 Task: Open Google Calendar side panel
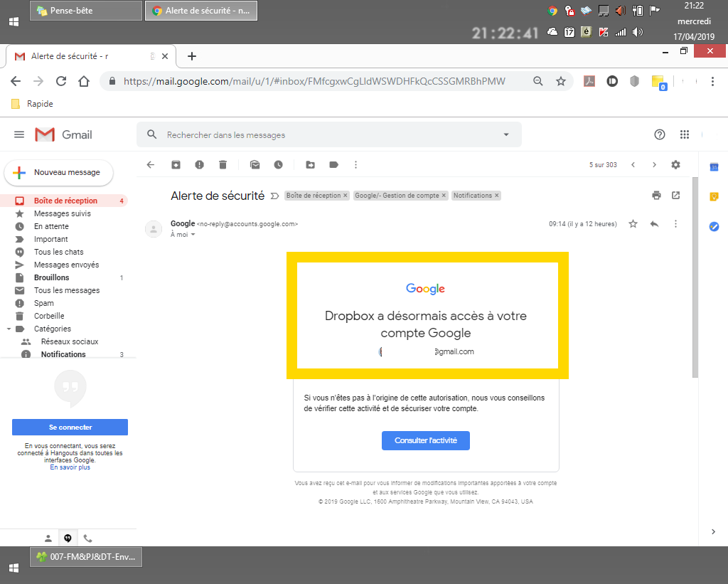[714, 167]
